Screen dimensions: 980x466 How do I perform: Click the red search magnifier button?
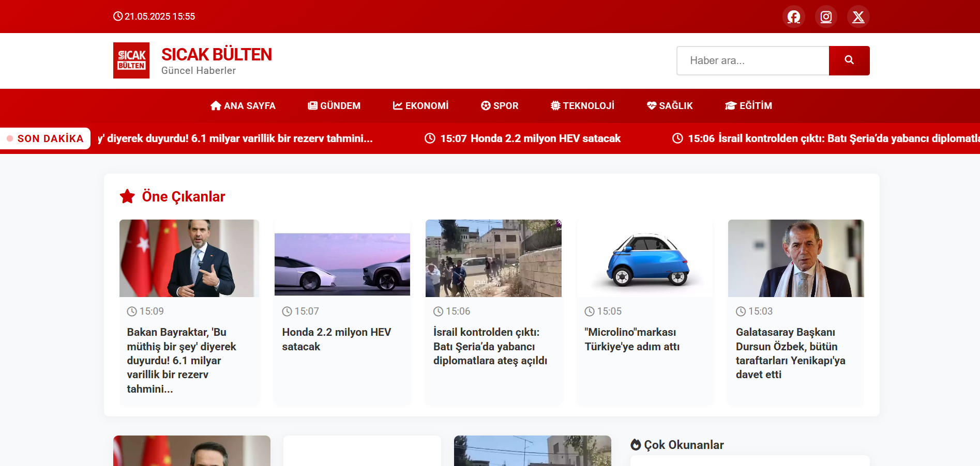(849, 60)
